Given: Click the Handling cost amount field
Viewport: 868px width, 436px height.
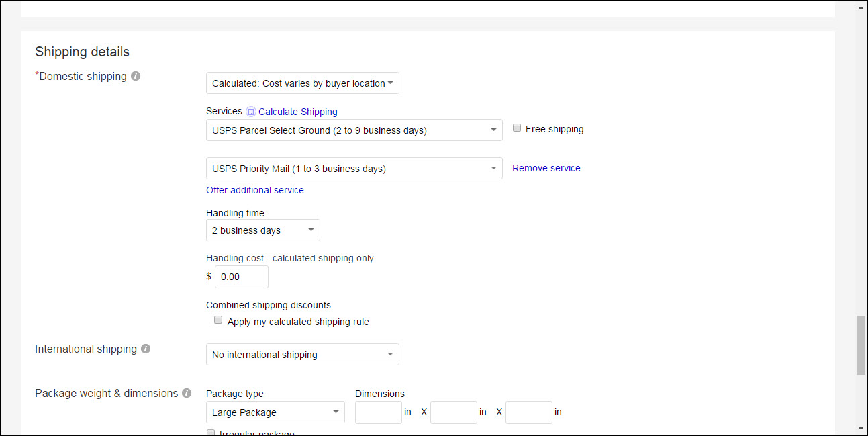Looking at the screenshot, I should point(241,277).
